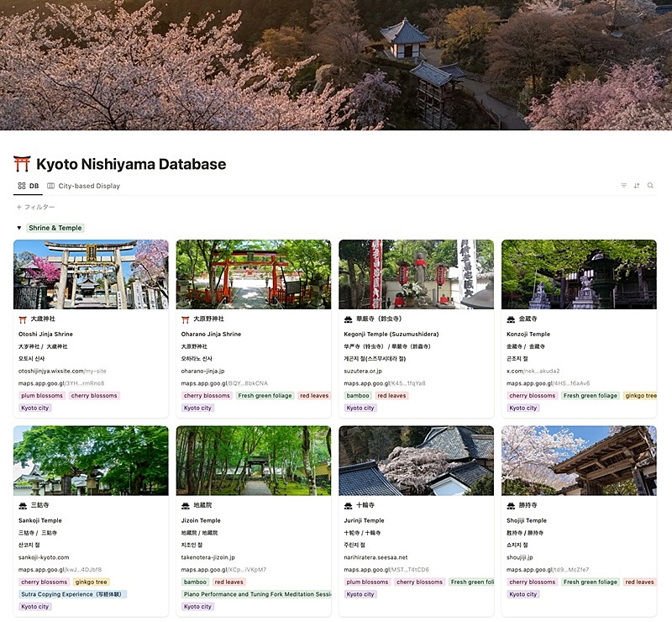Viewport: 672px width, 622px height.
Task: Open the filter icon in database toolbar
Action: click(x=623, y=186)
